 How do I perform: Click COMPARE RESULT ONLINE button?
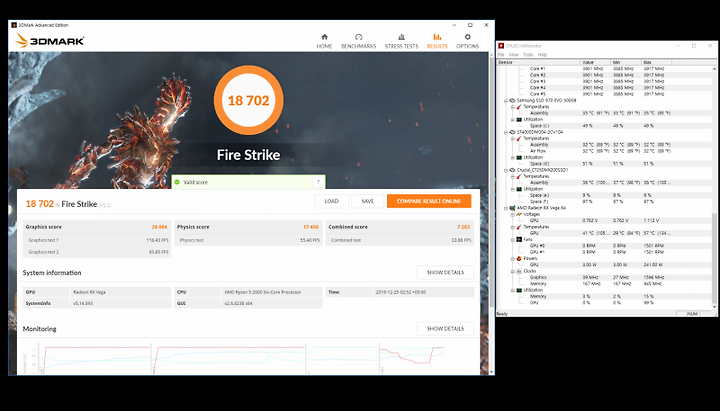[429, 201]
